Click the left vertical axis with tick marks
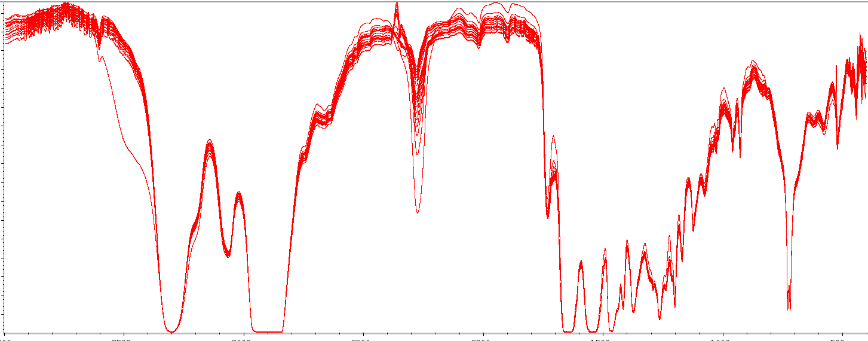The width and height of the screenshot is (868, 341). pos(4,168)
